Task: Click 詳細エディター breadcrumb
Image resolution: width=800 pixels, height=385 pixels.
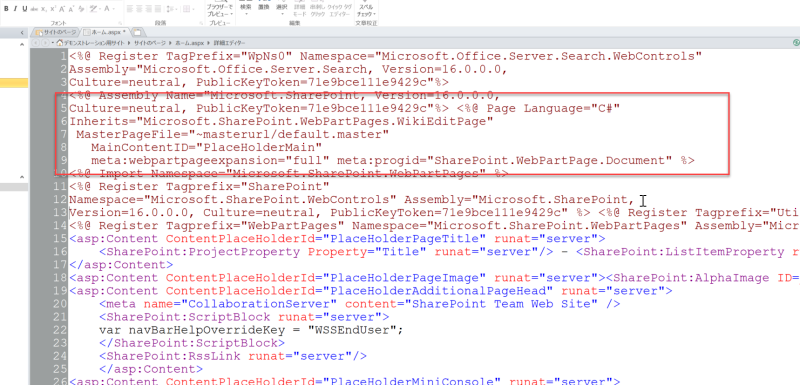Action: [x=229, y=43]
